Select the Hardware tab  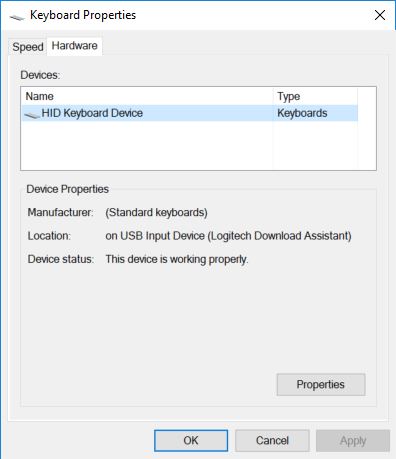pyautogui.click(x=74, y=46)
